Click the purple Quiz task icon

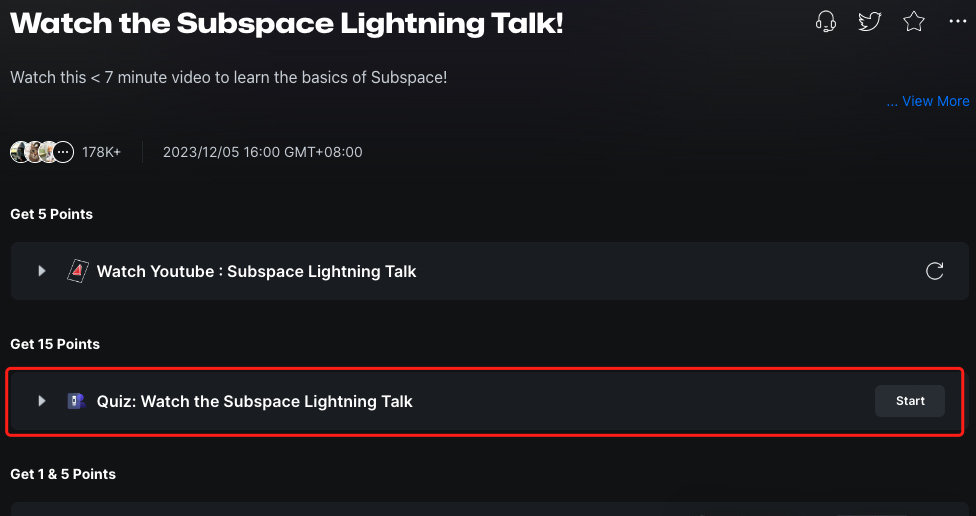tap(77, 401)
